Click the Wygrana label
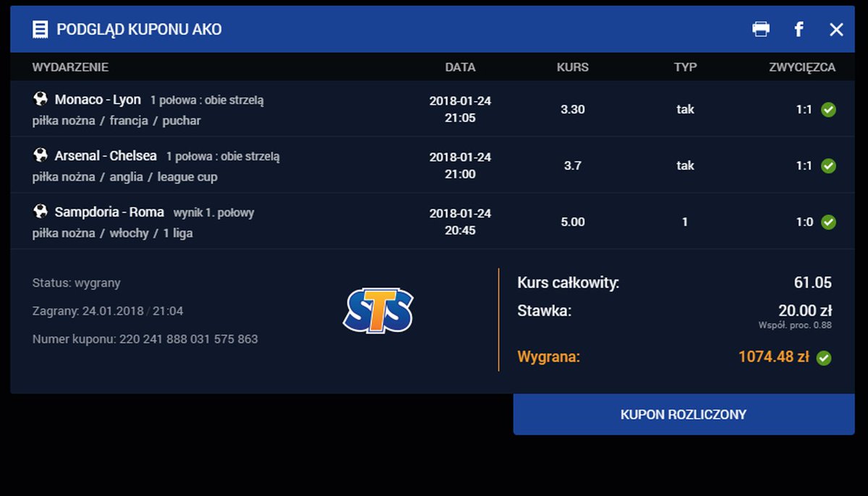Screen dimensions: 868x496 [549, 356]
